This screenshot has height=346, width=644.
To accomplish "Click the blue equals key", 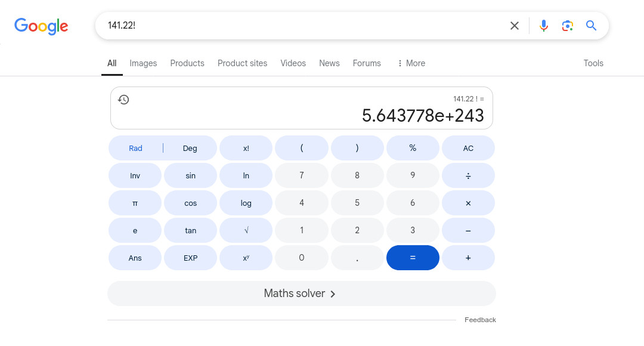I will tap(413, 258).
